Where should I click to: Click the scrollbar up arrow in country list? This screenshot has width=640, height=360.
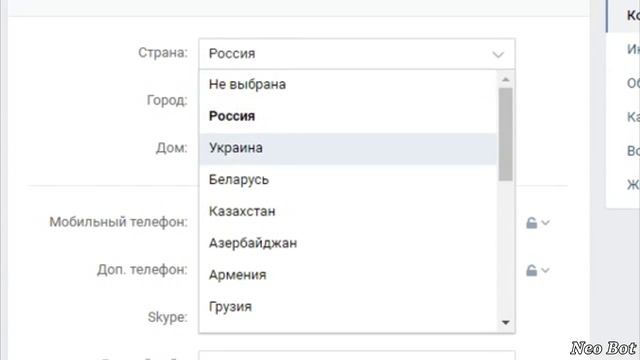(x=505, y=80)
